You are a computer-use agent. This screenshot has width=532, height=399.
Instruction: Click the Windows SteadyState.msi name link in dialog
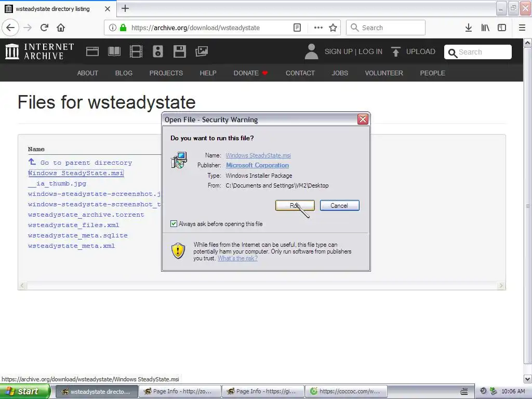[258, 155]
